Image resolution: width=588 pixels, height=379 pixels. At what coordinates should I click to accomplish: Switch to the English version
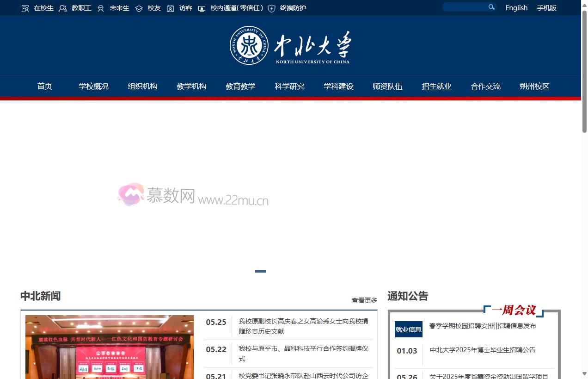(516, 7)
